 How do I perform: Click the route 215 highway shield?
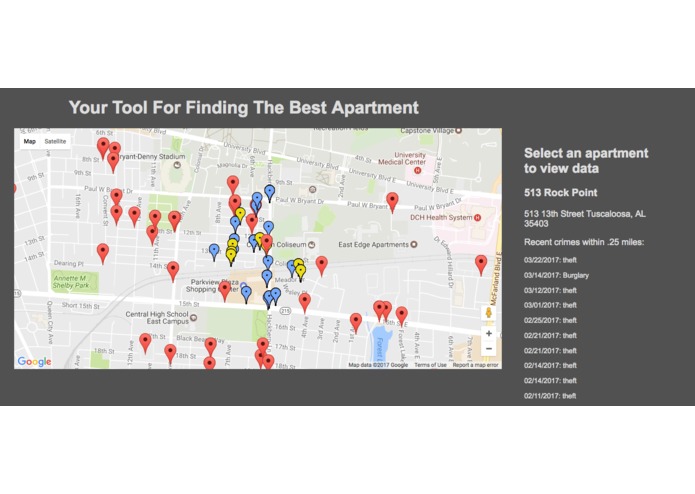(x=285, y=311)
